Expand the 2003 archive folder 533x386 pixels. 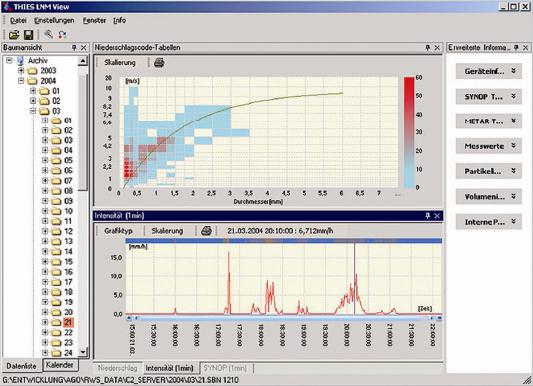pyautogui.click(x=21, y=70)
